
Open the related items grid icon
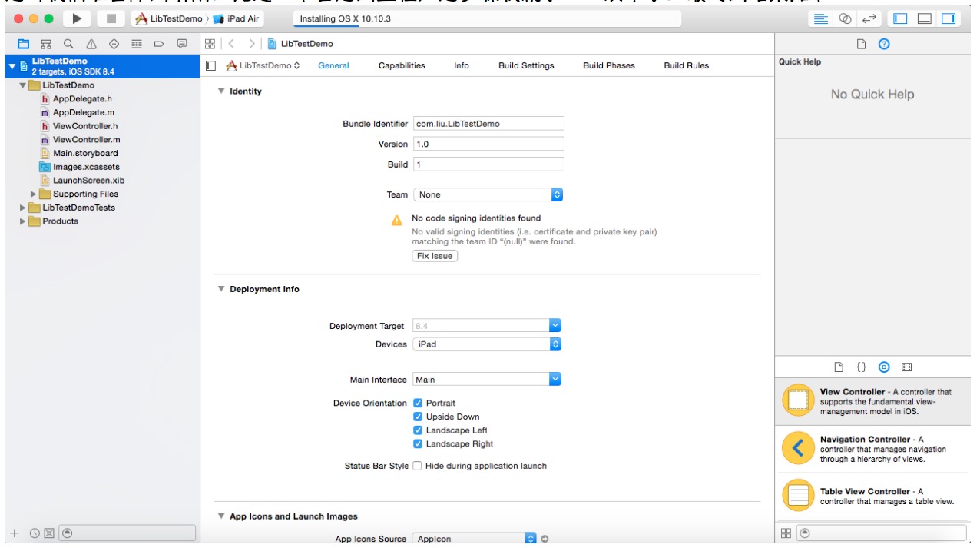(210, 44)
